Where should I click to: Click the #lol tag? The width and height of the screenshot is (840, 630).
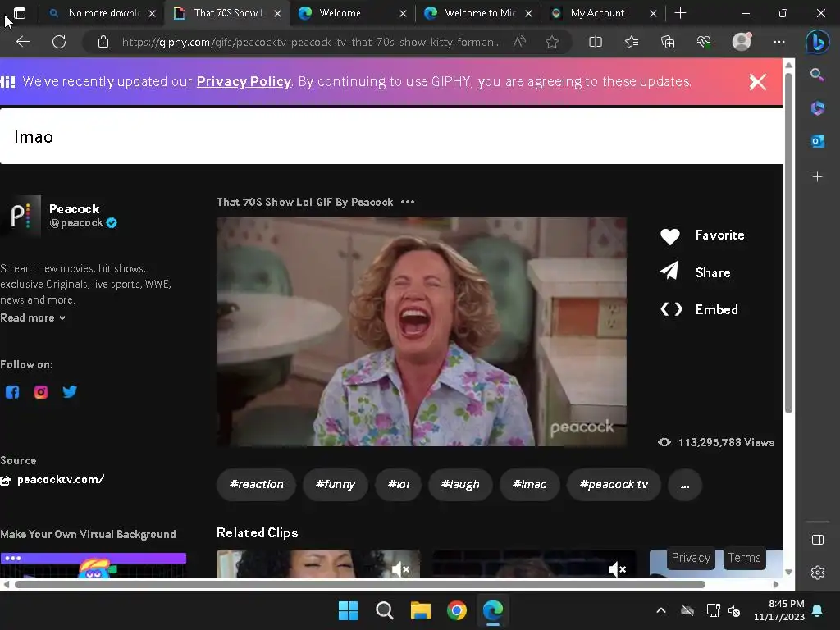pos(399,485)
